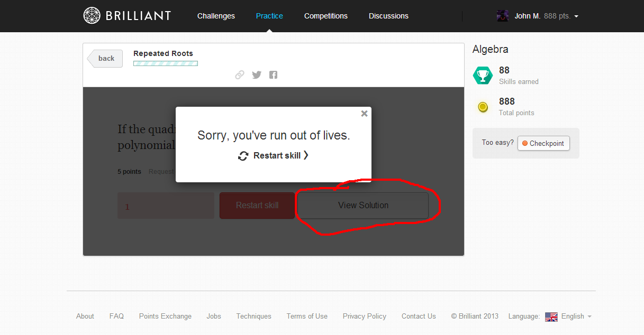Open the Discussions section
The width and height of the screenshot is (644, 335).
point(388,16)
